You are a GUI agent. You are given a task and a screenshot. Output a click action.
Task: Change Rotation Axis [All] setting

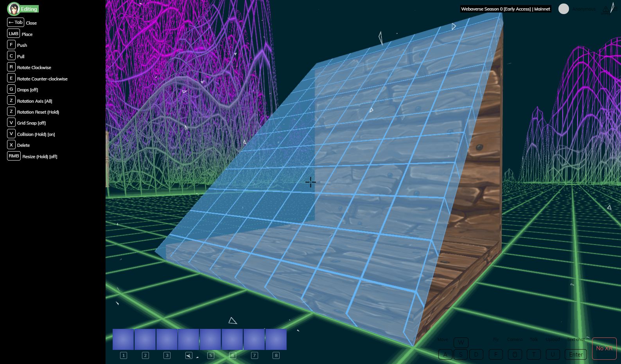(x=34, y=101)
